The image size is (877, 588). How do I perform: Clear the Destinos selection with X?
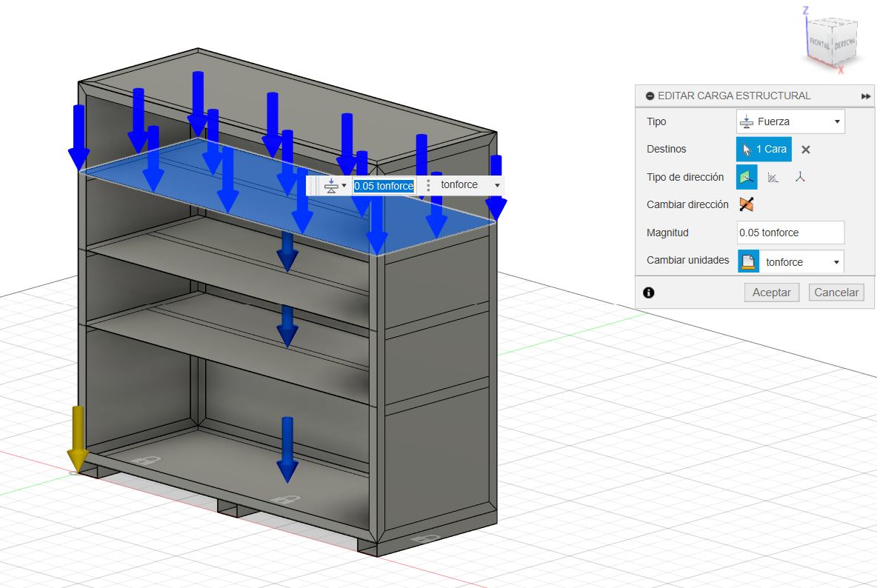tap(805, 150)
